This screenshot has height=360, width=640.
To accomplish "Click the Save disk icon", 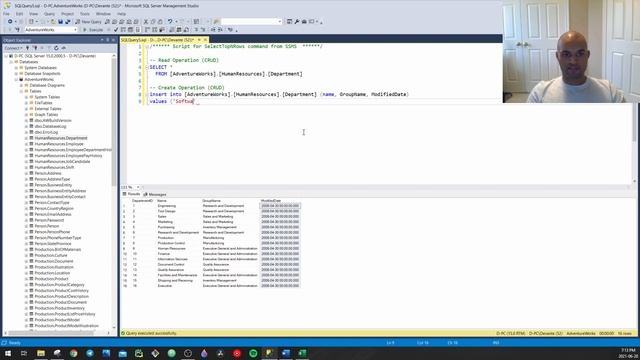I will [60, 22].
